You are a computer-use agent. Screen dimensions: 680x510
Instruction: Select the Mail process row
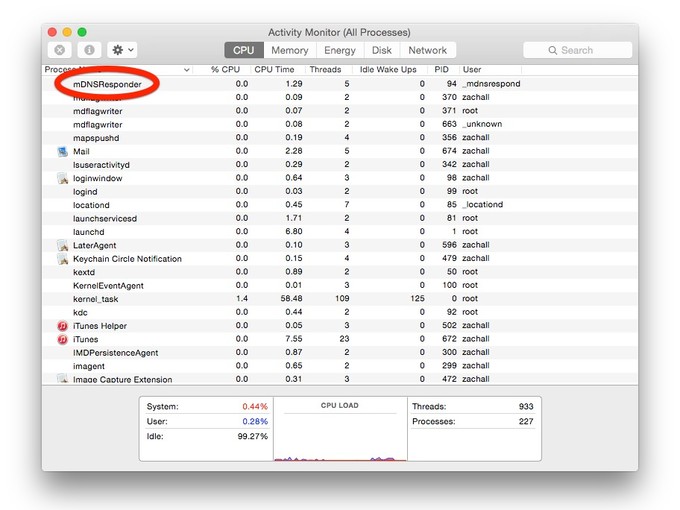coord(340,151)
